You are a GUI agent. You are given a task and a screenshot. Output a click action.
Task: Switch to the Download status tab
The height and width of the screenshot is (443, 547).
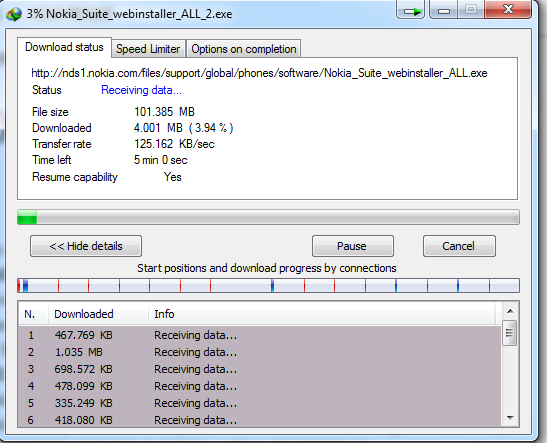point(65,47)
